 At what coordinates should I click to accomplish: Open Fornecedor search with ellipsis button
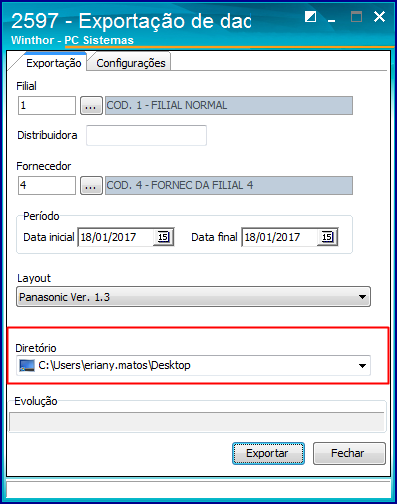[91, 185]
